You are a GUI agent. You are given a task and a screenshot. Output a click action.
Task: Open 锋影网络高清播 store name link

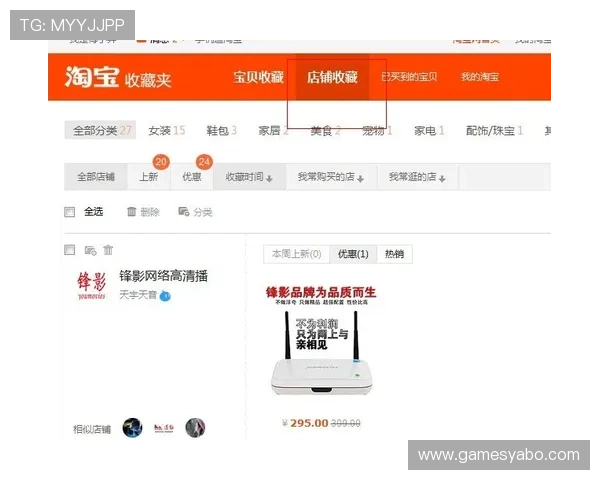coord(163,276)
